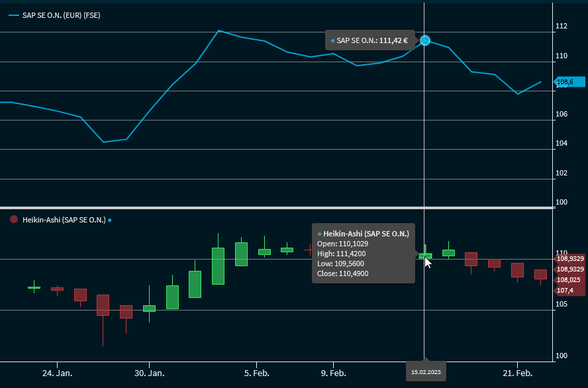Viewport: 588px width, 388px height.
Task: Click the 24. Jan. date on the time axis
Action: point(58,373)
